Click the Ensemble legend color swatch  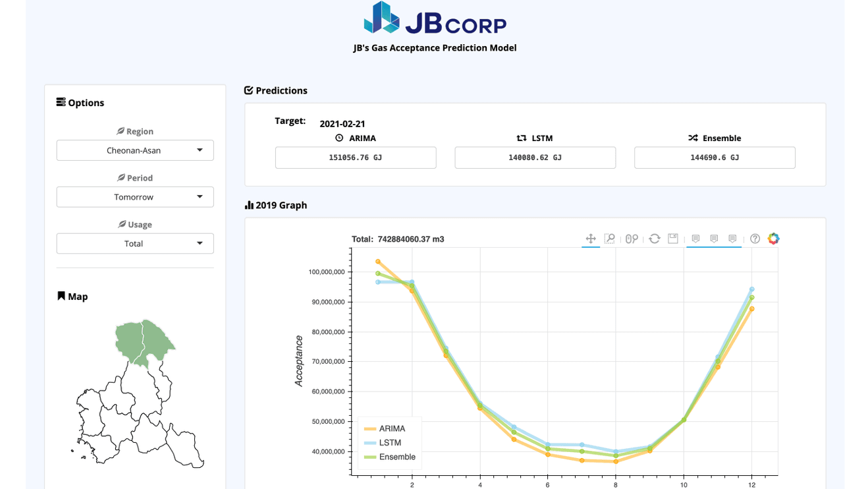369,457
